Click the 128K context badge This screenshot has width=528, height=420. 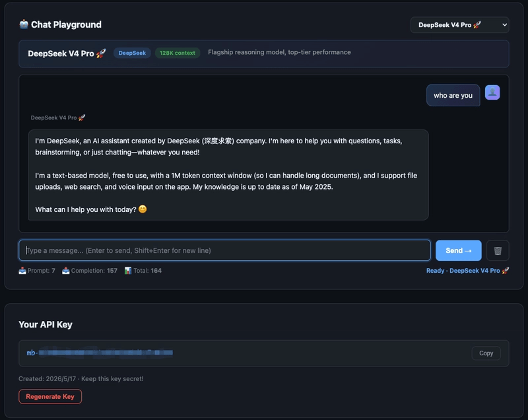coord(177,53)
